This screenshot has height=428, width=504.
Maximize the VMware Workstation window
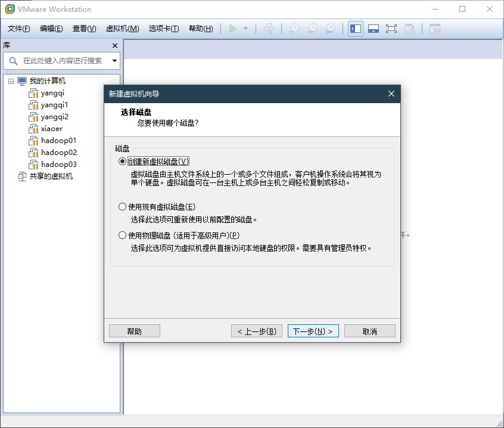(x=462, y=9)
